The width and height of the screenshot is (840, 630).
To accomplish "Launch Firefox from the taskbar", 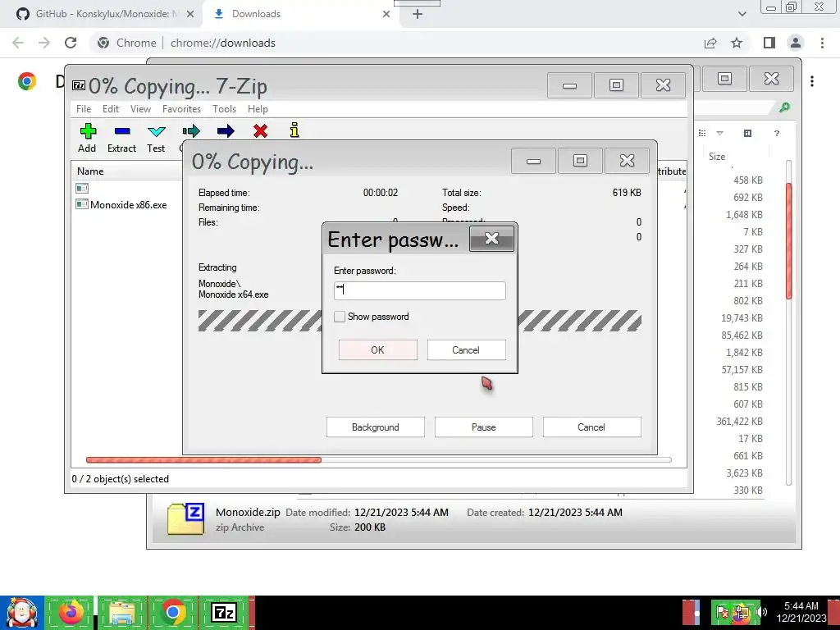I will point(71,612).
